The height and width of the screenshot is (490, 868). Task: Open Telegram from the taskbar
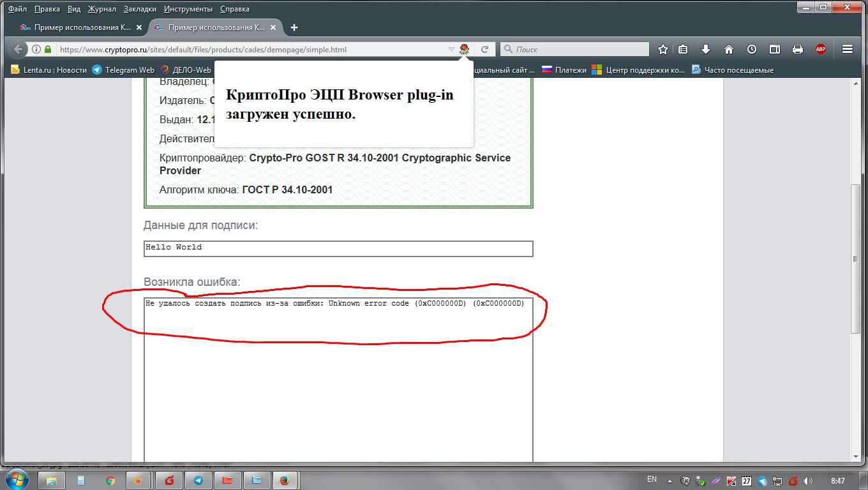198,480
